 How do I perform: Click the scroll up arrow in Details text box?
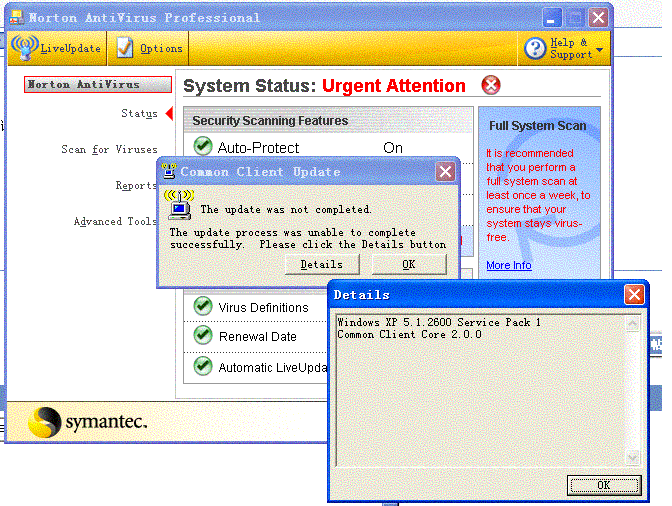pyautogui.click(x=633, y=323)
